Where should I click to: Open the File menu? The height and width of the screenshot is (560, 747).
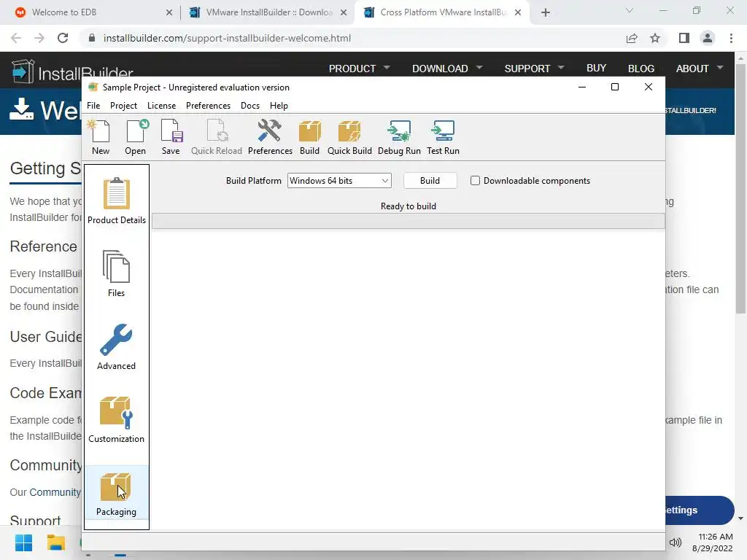tap(93, 106)
